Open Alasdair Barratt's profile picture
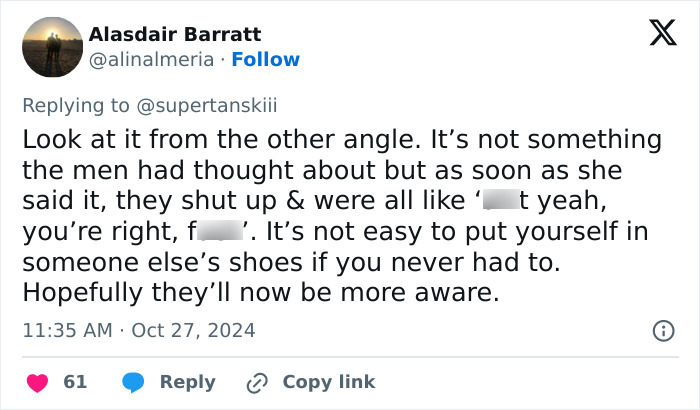This screenshot has width=700, height=410. pyautogui.click(x=51, y=47)
